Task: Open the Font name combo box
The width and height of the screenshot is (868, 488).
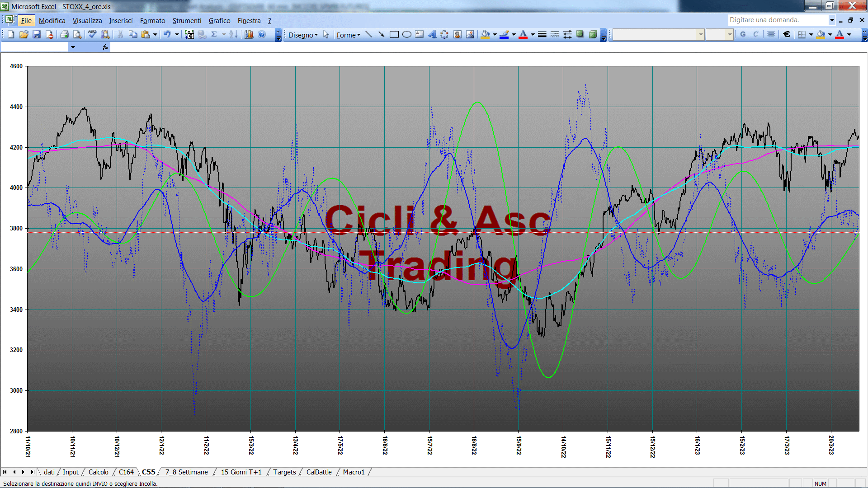Action: pos(658,34)
